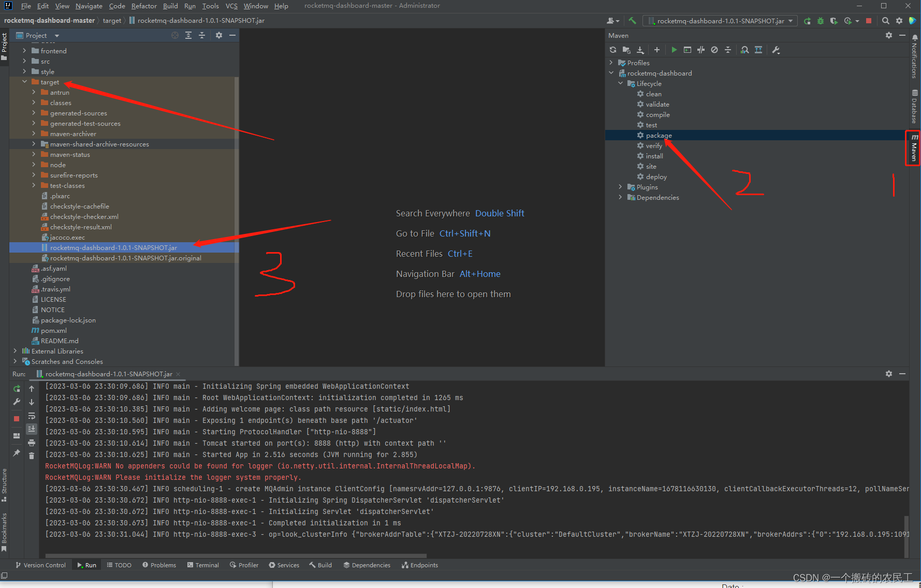This screenshot has height=588, width=921.
Task: Toggle soft-wrap in the console
Action: [32, 416]
